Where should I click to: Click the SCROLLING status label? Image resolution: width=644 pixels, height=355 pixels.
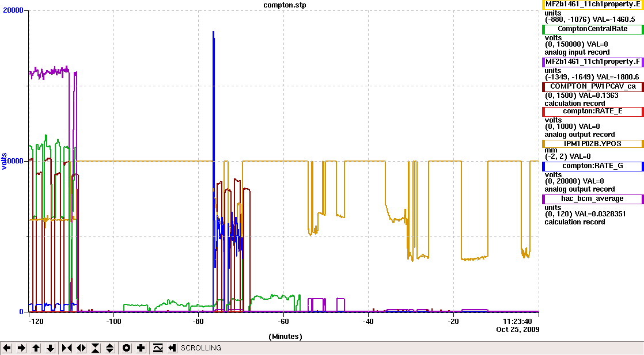pos(201,348)
